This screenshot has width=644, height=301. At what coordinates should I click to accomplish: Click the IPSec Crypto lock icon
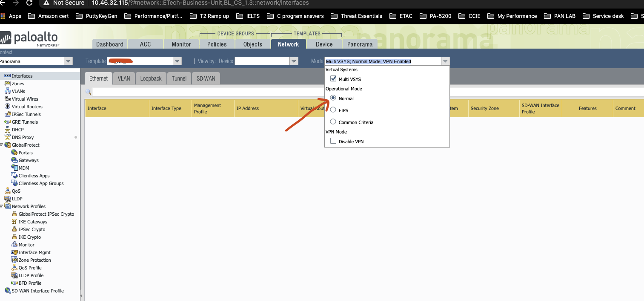pos(14,229)
